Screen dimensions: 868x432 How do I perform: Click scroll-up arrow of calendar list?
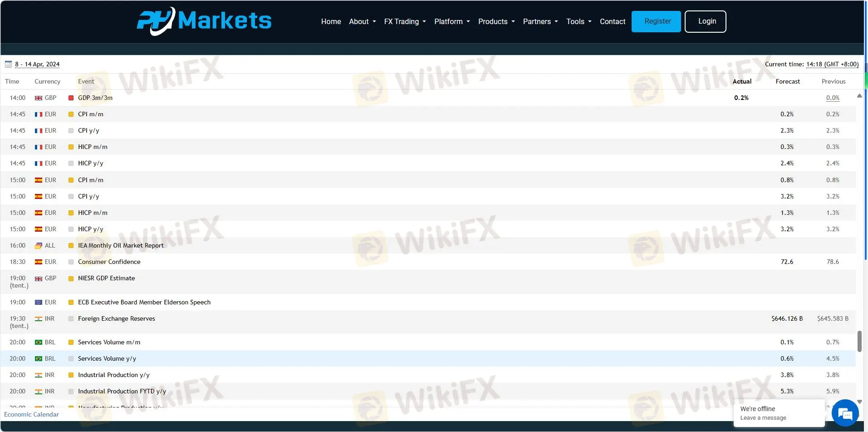[859, 96]
